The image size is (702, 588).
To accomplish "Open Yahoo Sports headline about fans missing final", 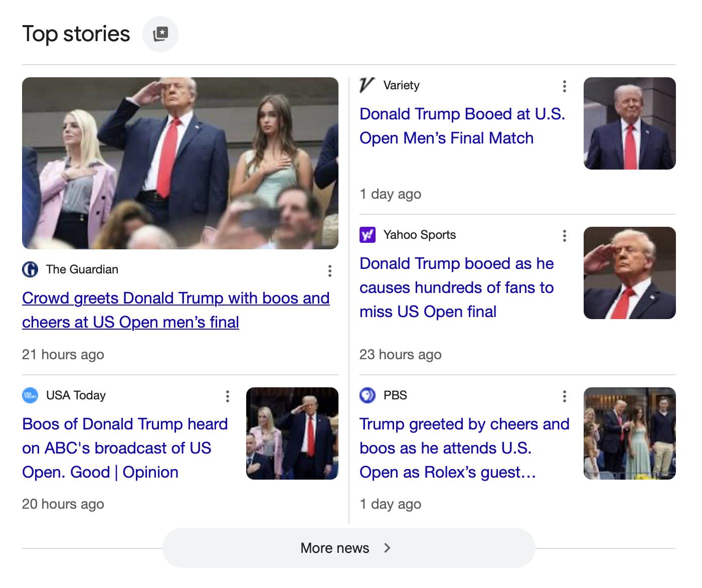I will [x=456, y=287].
